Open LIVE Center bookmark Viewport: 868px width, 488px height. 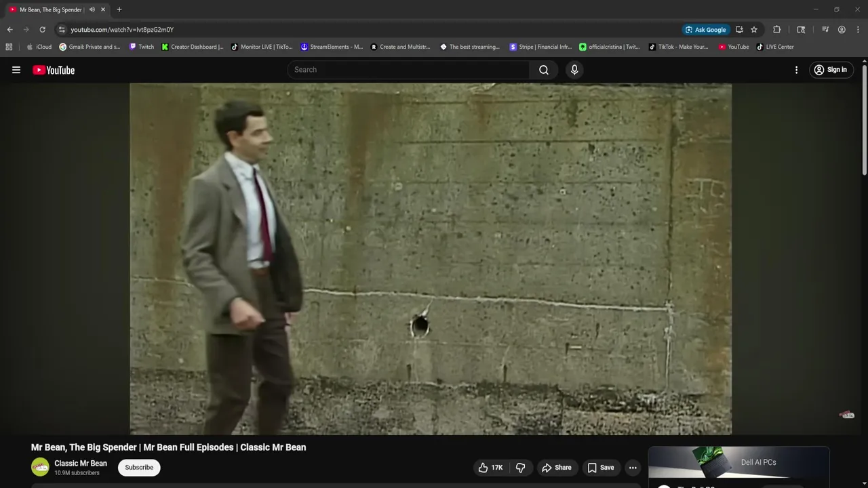pyautogui.click(x=775, y=47)
